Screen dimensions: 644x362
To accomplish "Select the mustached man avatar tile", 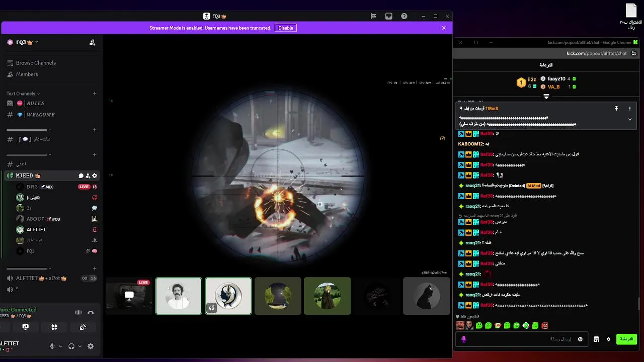I will 179,296.
